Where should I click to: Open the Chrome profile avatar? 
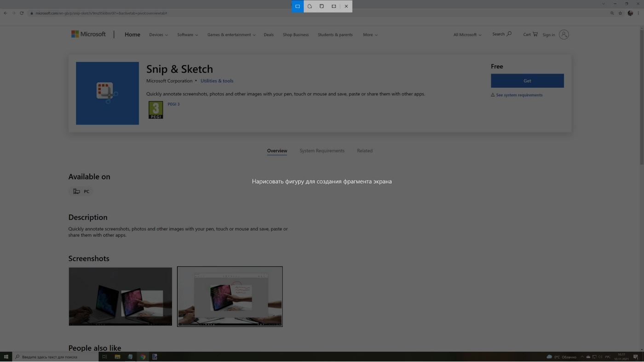tap(630, 13)
